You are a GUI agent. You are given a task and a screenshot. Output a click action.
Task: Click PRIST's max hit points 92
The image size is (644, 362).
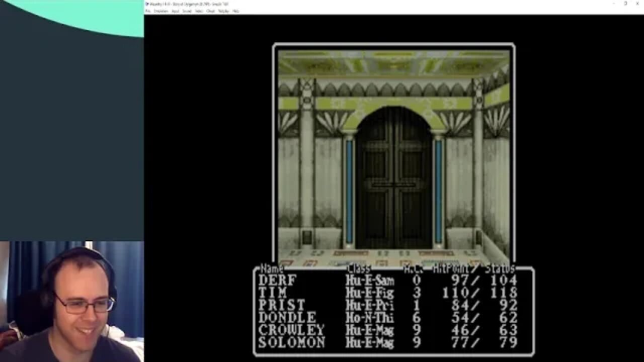[x=509, y=306]
